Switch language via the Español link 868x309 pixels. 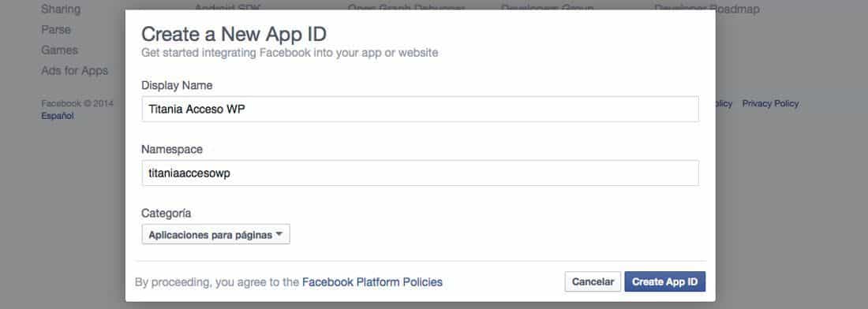[x=58, y=116]
